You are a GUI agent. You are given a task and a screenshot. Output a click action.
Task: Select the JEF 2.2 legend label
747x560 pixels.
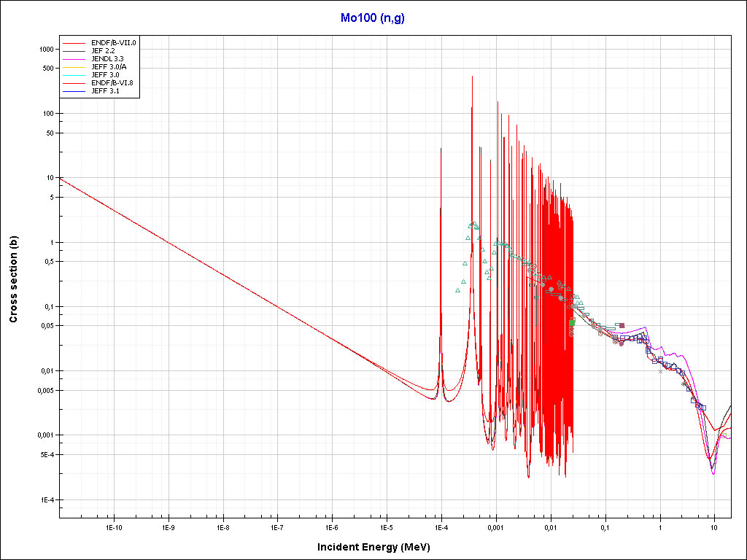point(103,51)
